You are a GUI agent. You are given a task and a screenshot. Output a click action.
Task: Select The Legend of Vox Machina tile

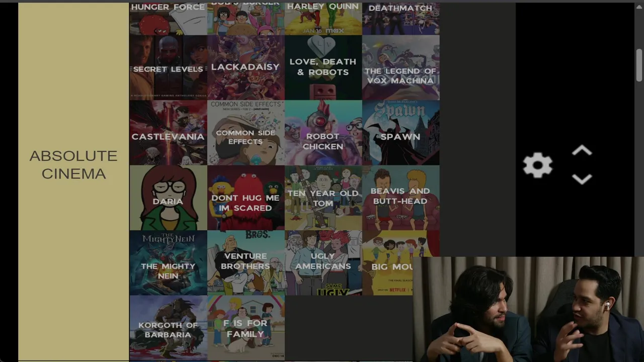click(x=400, y=68)
